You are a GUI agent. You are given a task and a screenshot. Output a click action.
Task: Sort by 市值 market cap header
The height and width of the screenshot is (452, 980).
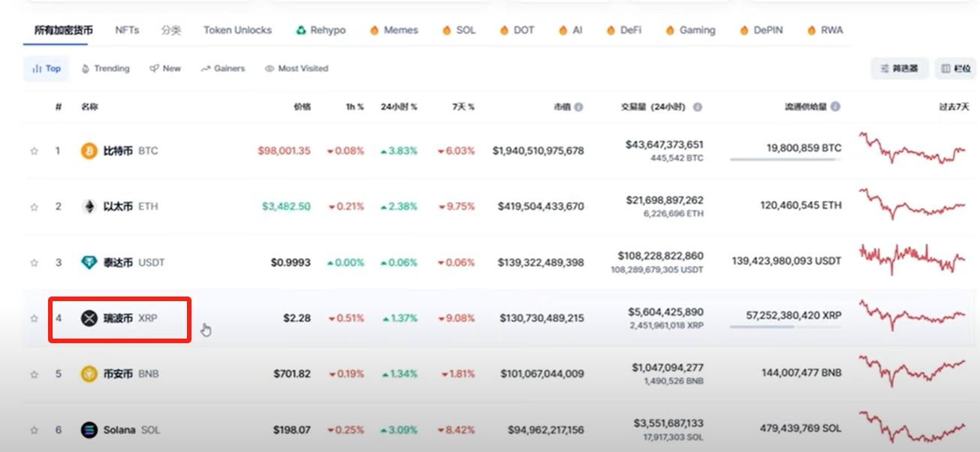(562, 107)
